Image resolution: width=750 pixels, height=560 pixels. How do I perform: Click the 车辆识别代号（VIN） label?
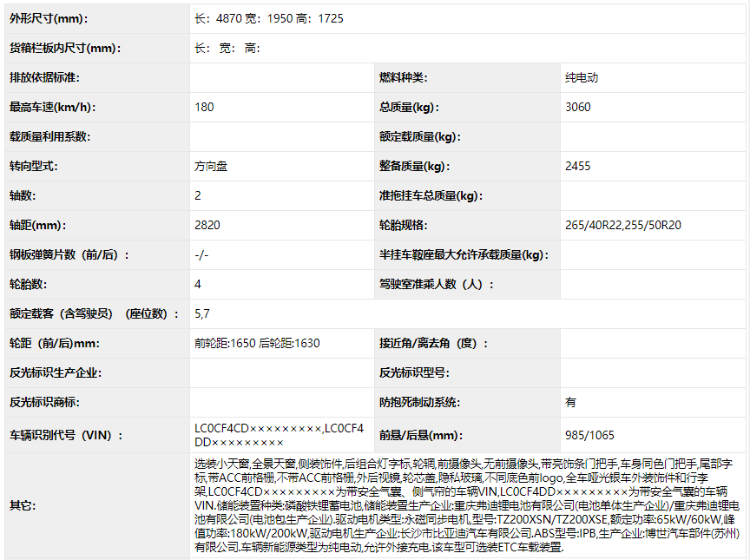point(67,435)
